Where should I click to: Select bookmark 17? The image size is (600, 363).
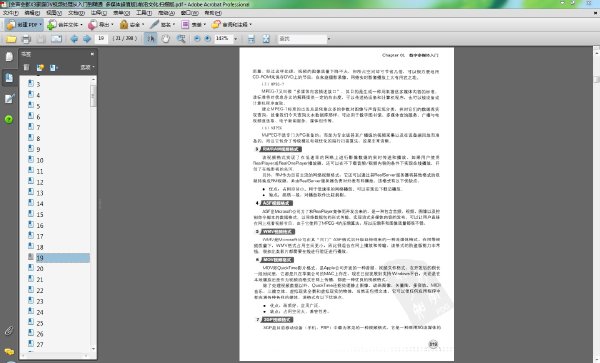pos(40,236)
